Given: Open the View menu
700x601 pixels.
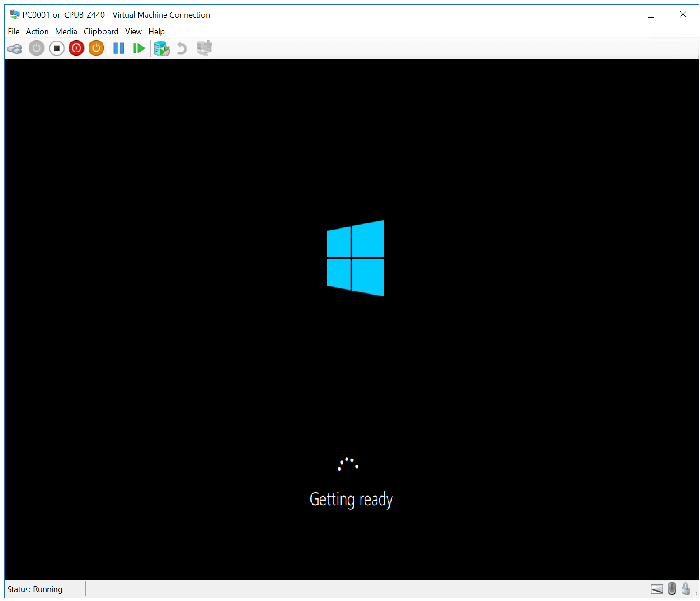Looking at the screenshot, I should point(133,31).
